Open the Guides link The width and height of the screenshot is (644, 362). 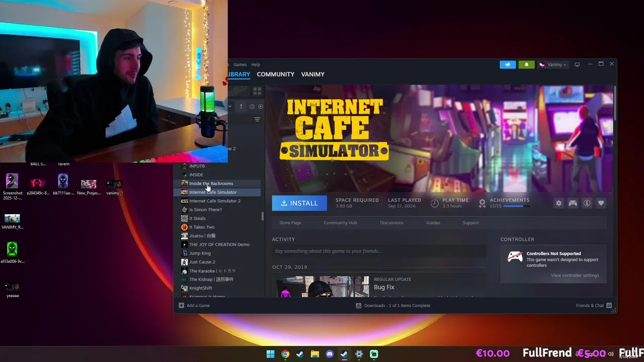coord(433,223)
